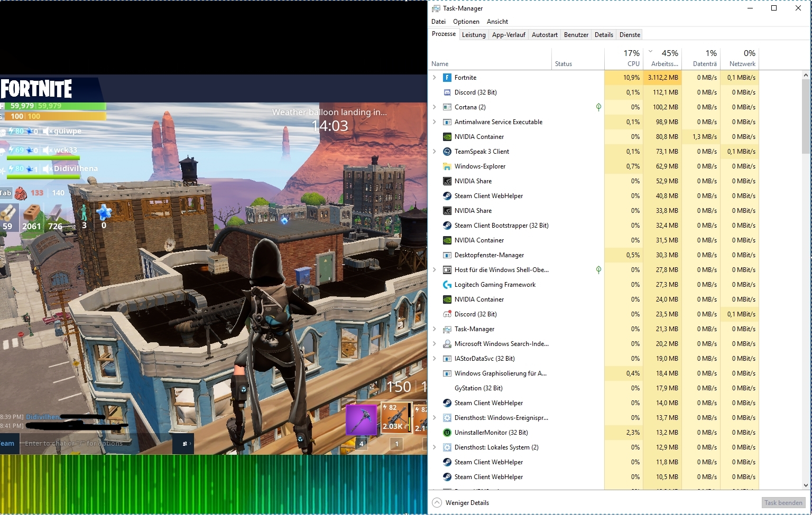This screenshot has height=515, width=812.
Task: Click the blue crystal icon in Fortnite HUD
Action: (x=104, y=212)
